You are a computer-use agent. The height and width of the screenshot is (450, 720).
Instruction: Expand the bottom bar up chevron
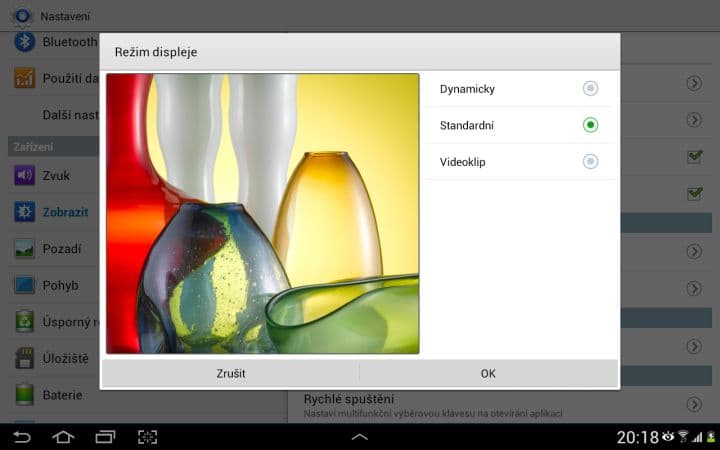(360, 437)
